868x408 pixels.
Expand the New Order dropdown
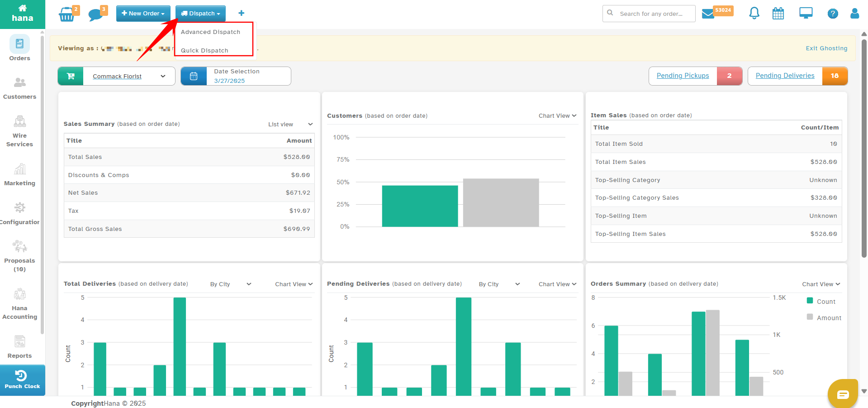143,14
